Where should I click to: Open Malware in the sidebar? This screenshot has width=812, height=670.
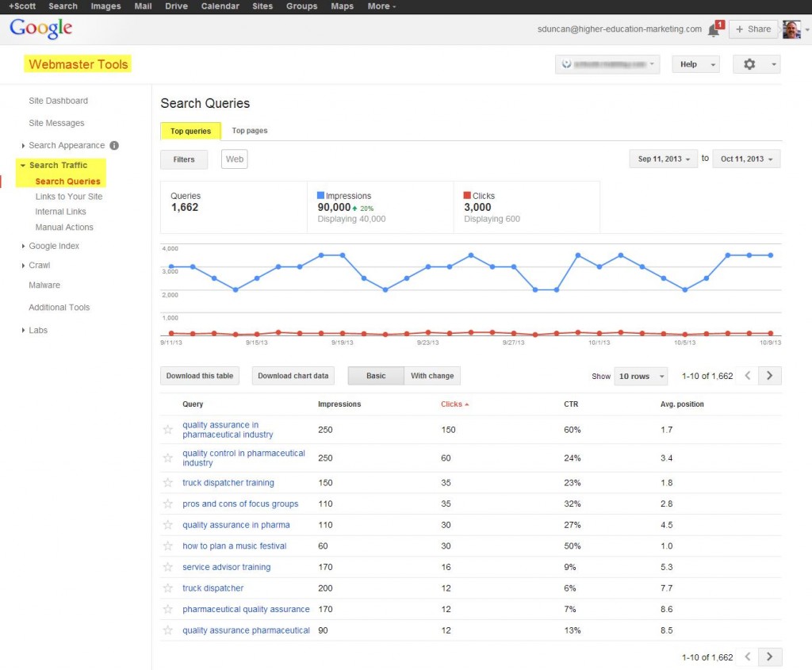click(x=44, y=285)
